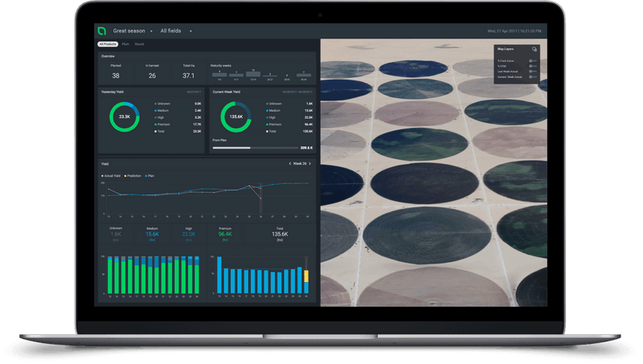Go to next week with right chevron
The image size is (643, 364).
pos(310,164)
